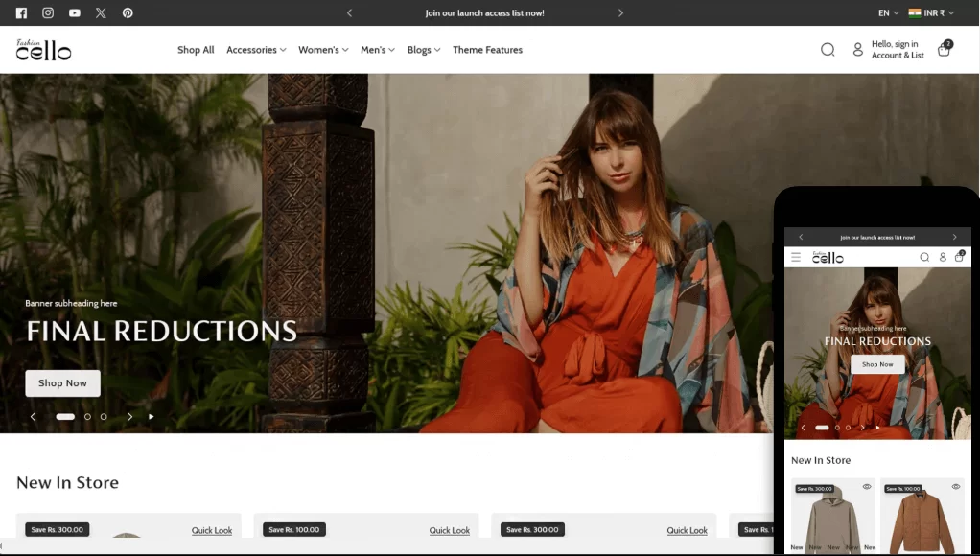Click the search magnifier icon in header

(x=828, y=50)
